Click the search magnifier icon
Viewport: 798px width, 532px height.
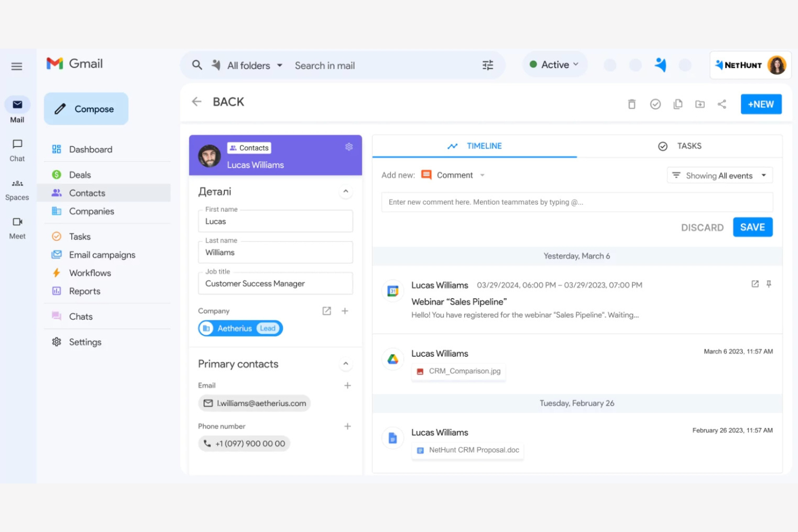point(197,65)
